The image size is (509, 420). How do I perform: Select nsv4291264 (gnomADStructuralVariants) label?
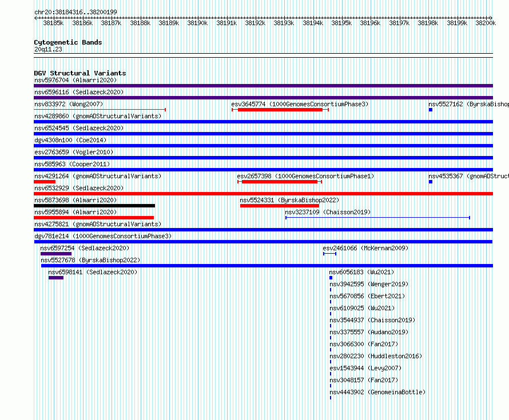(x=98, y=176)
